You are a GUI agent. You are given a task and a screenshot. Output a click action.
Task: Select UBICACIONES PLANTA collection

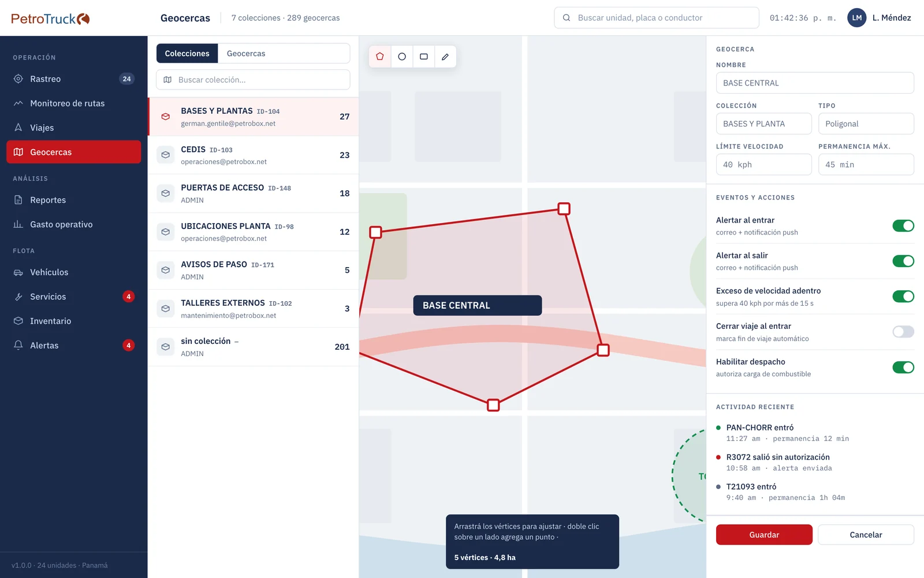click(254, 232)
